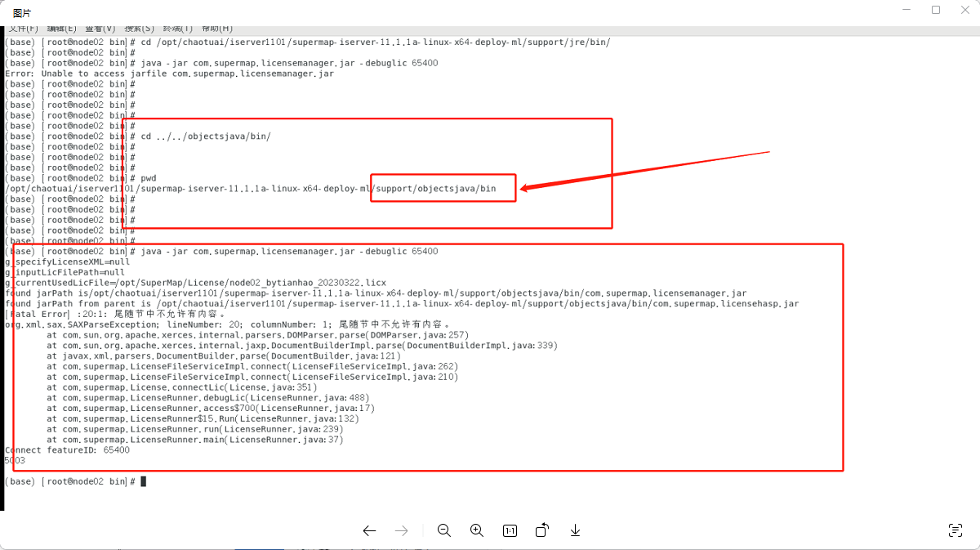The image size is (980, 550).
Task: Extract text with the OCR scan icon
Action: pos(955,530)
